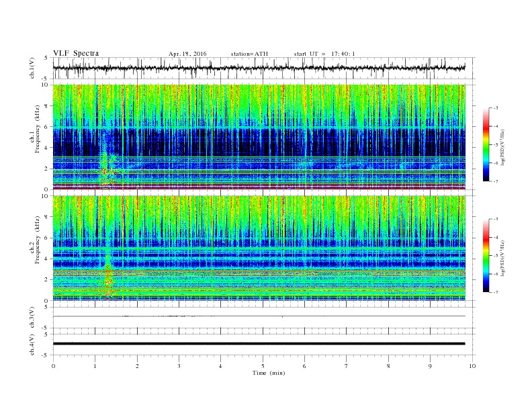Click the time axis tick label "4"
This screenshot has width=532, height=411.
(220, 366)
